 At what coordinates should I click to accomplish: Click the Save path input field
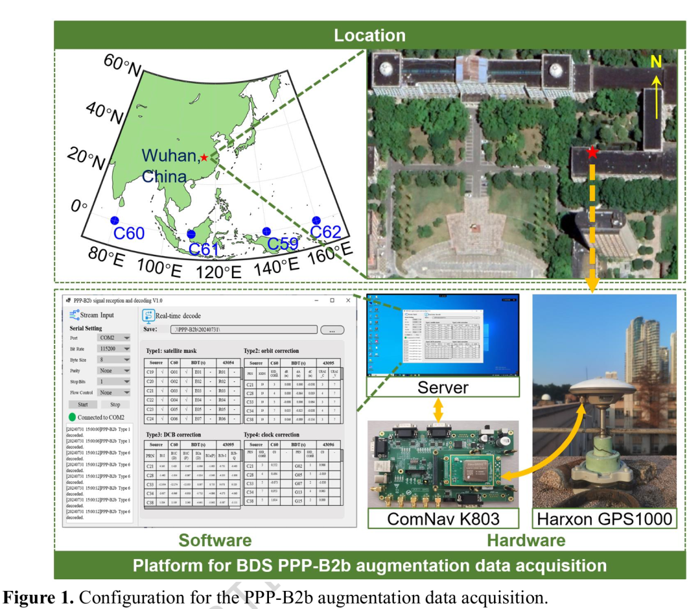pos(244,329)
